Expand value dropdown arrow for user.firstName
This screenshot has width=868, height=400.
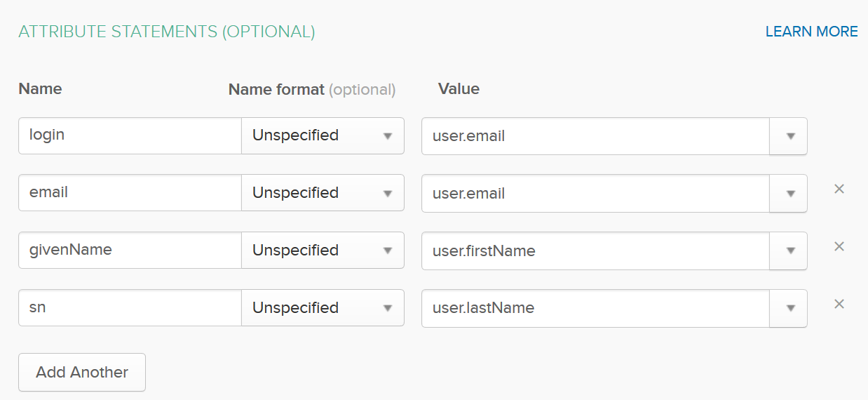[x=789, y=251]
